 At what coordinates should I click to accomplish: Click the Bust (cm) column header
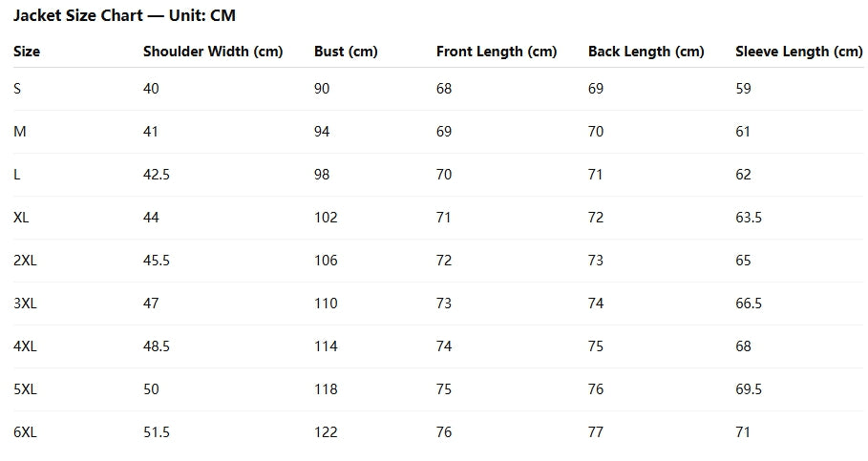(x=346, y=52)
